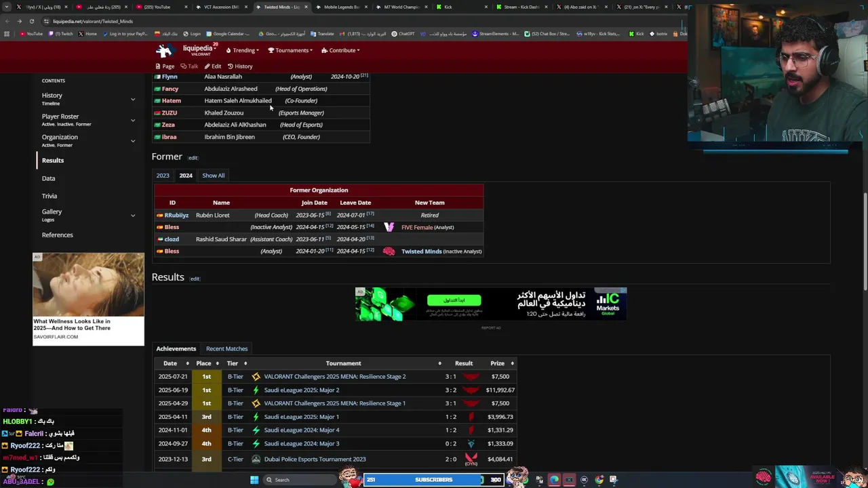
Task: Click the Edit page tab
Action: pyautogui.click(x=213, y=66)
